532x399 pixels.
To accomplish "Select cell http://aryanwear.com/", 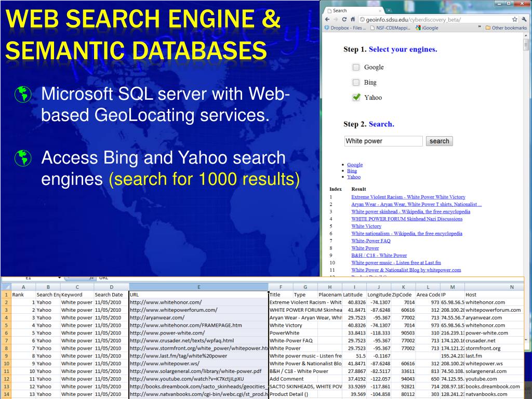I will [199, 317].
